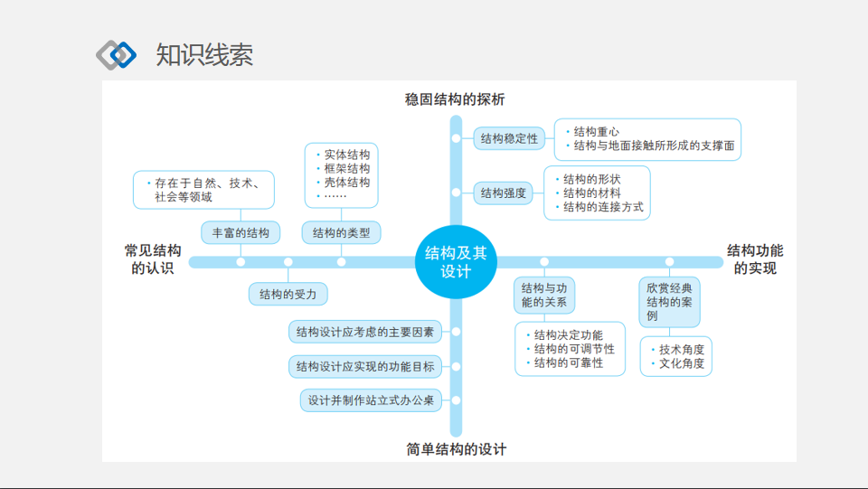Click the central 结构及其设计 circle

click(456, 261)
